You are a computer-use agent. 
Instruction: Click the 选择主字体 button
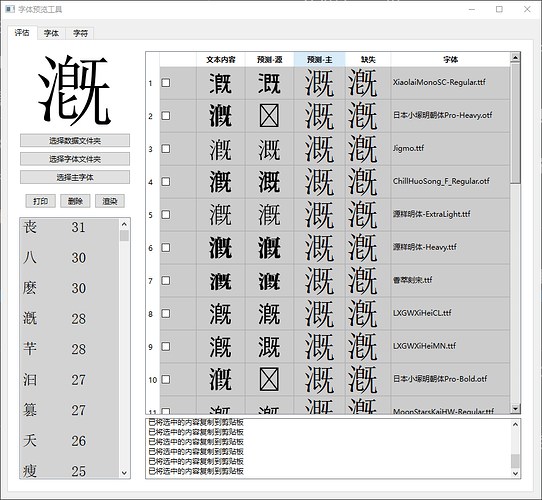coord(75,177)
